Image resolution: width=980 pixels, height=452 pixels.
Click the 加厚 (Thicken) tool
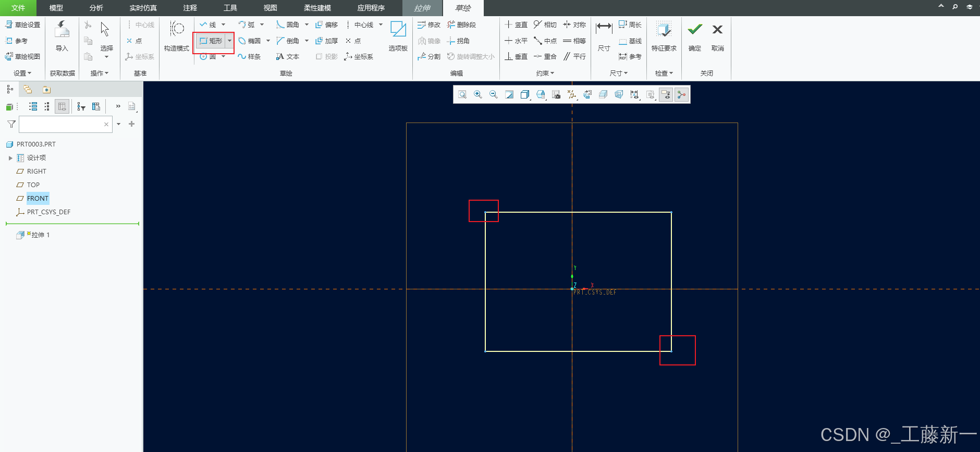[x=327, y=41]
